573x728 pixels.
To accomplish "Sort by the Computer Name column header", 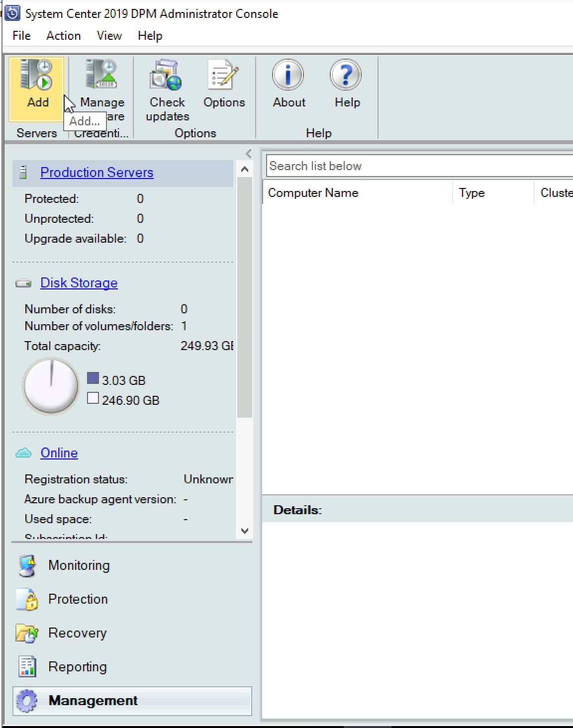I will (358, 193).
